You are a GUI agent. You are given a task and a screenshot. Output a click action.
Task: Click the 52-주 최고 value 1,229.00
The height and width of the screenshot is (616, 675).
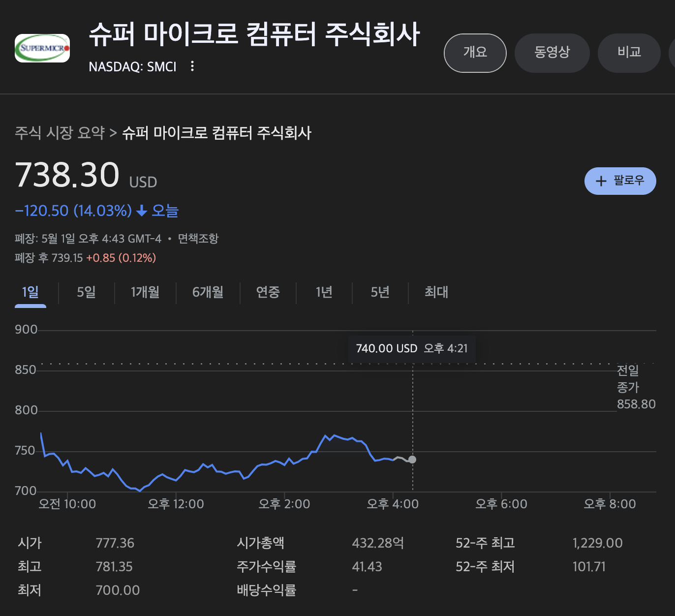(597, 543)
